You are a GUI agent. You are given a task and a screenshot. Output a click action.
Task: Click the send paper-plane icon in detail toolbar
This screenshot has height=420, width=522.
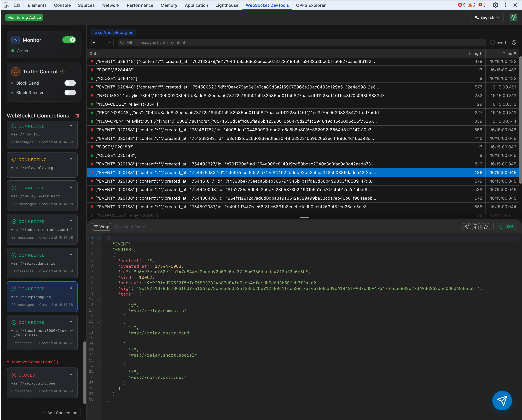coord(467,227)
